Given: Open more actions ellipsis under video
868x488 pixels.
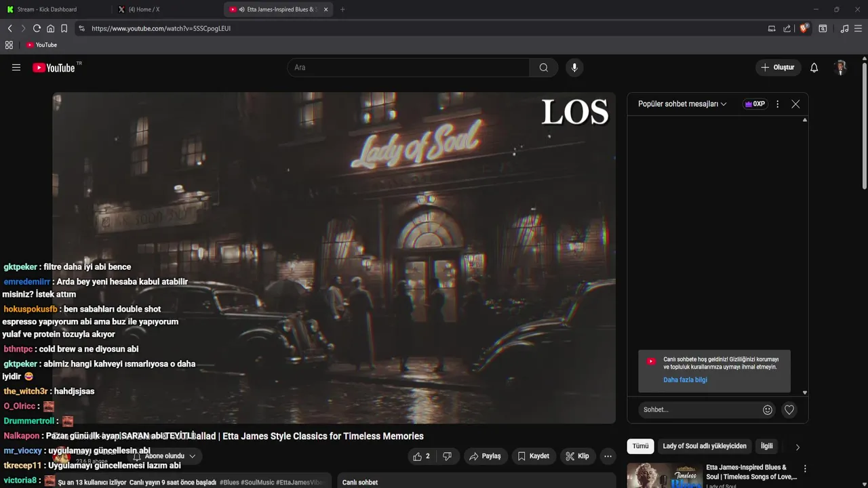Looking at the screenshot, I should 608,456.
